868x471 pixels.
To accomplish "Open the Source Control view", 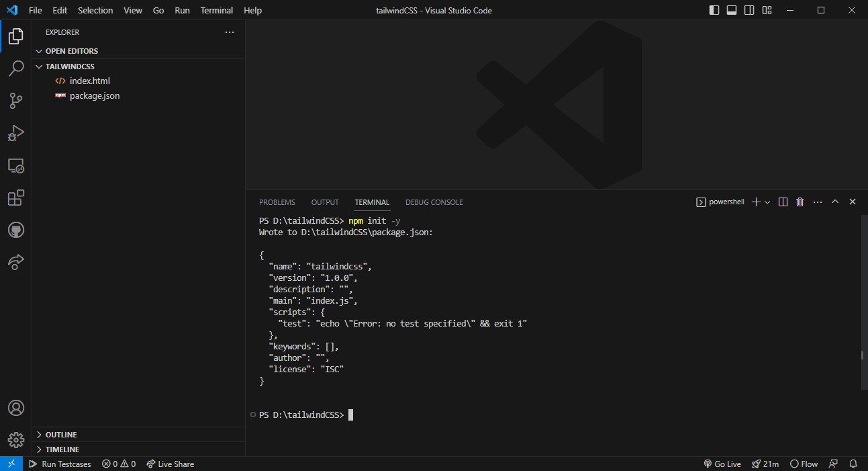I will tap(16, 101).
